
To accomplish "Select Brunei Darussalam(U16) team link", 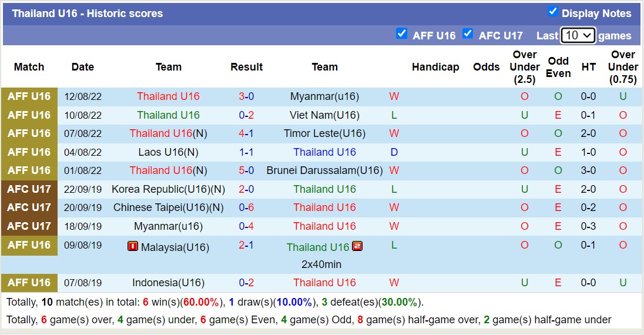I will point(324,170).
